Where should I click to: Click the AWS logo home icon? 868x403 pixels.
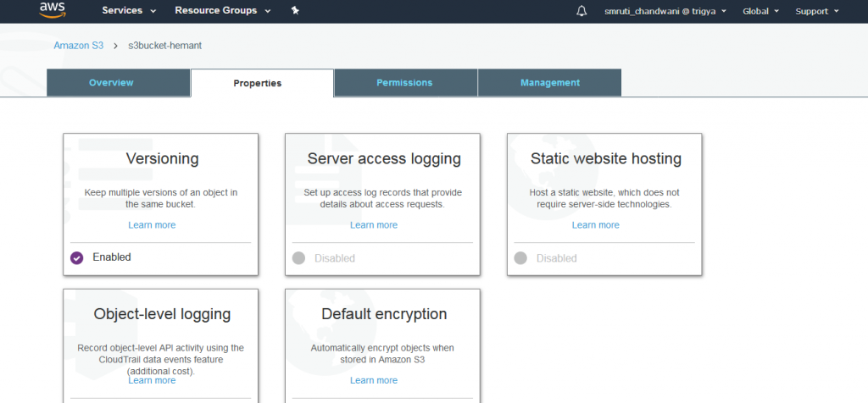click(53, 9)
